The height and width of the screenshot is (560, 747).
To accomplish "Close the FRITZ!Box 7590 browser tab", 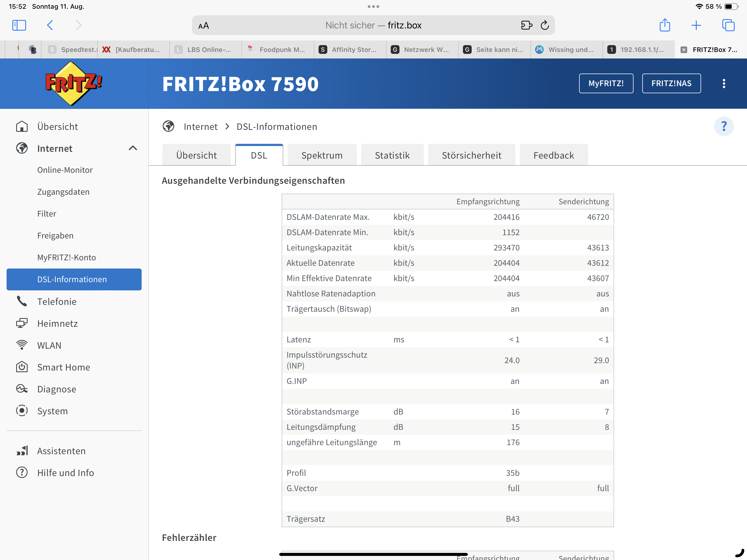I will [684, 50].
